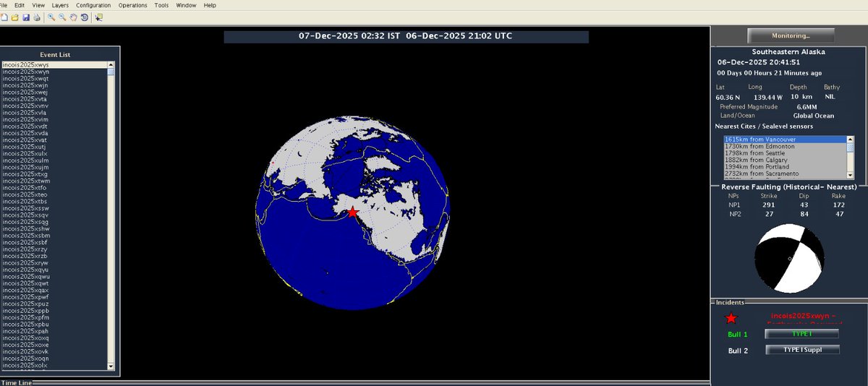Select event incois2025xvla in Event List
Screen dimensions: 868x386
54,113
